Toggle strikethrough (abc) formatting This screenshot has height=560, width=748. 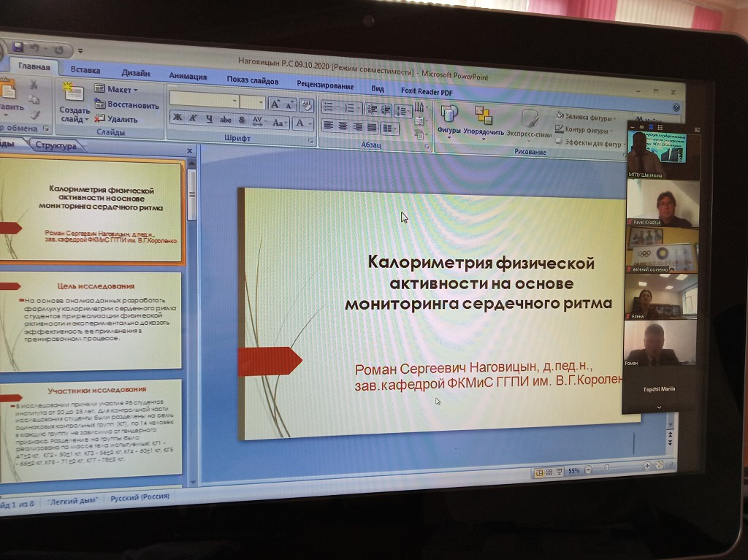coord(226,120)
